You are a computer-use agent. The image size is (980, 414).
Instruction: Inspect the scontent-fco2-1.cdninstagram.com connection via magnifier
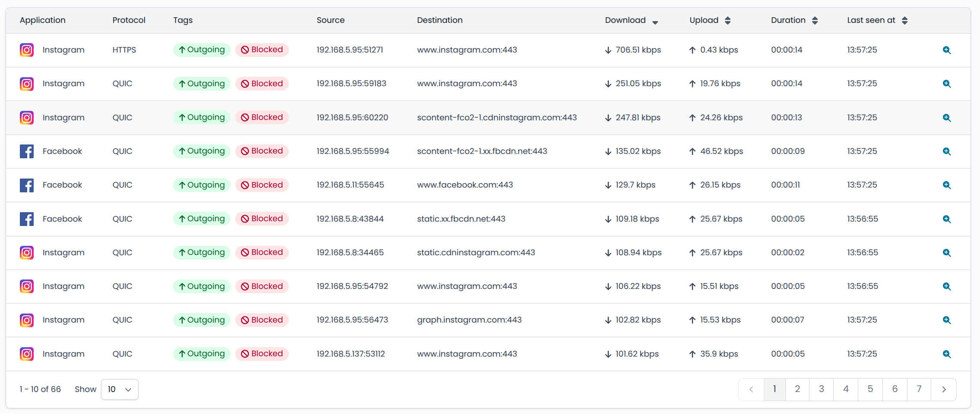coord(946,118)
